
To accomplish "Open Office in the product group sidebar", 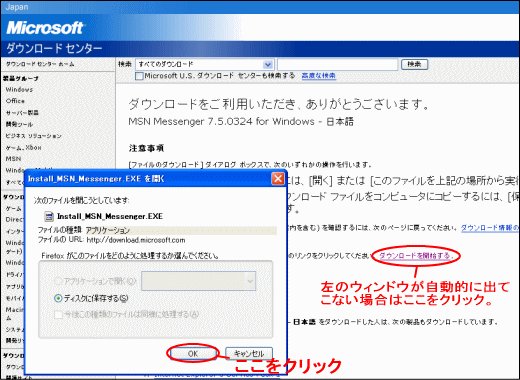I will [x=15, y=101].
